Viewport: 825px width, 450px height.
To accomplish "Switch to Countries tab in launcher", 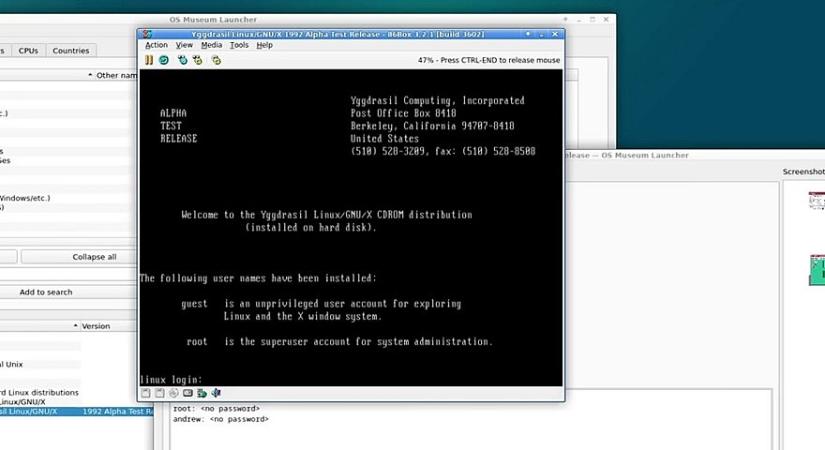I will click(x=71, y=51).
